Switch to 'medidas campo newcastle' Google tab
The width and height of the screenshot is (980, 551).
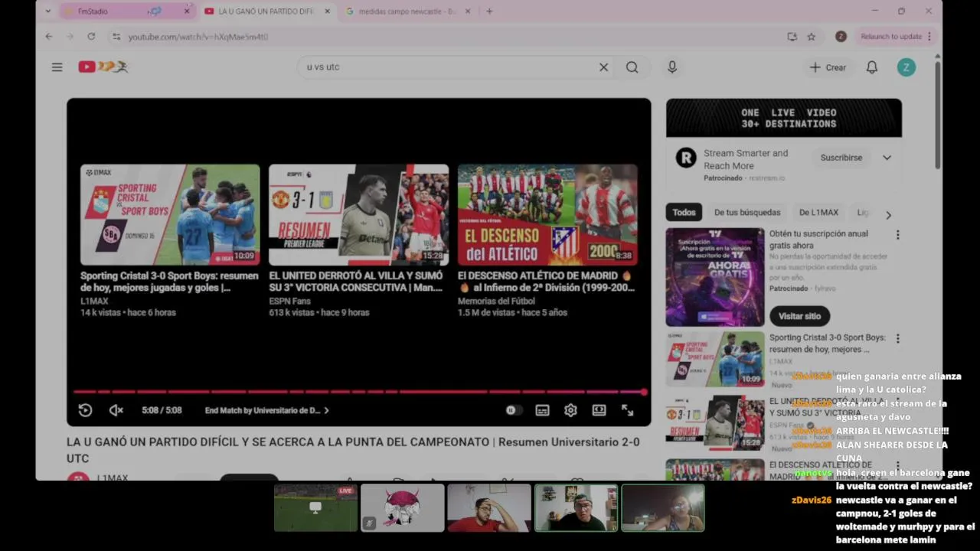[x=407, y=11]
